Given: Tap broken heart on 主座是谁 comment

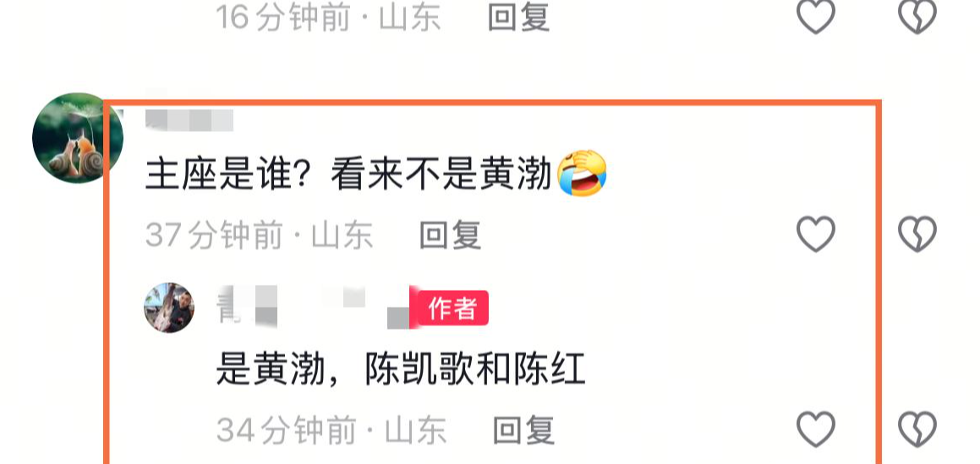Looking at the screenshot, I should click(917, 233).
